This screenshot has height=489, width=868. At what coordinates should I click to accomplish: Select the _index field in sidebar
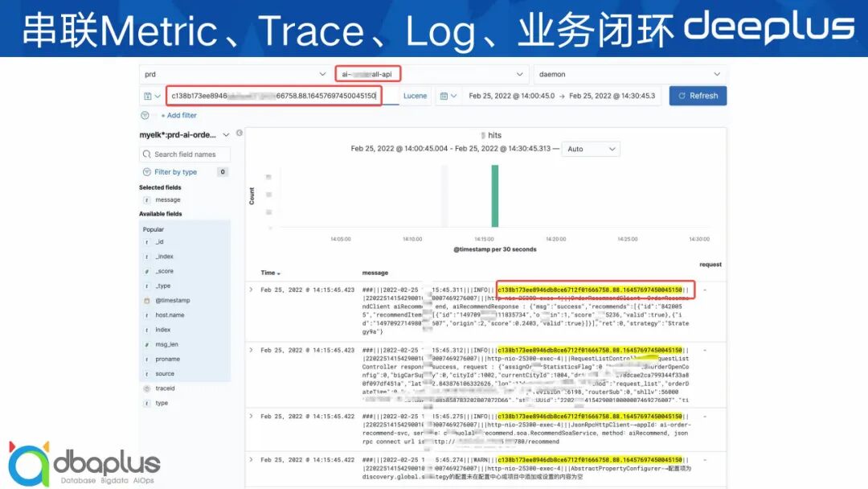click(x=165, y=257)
